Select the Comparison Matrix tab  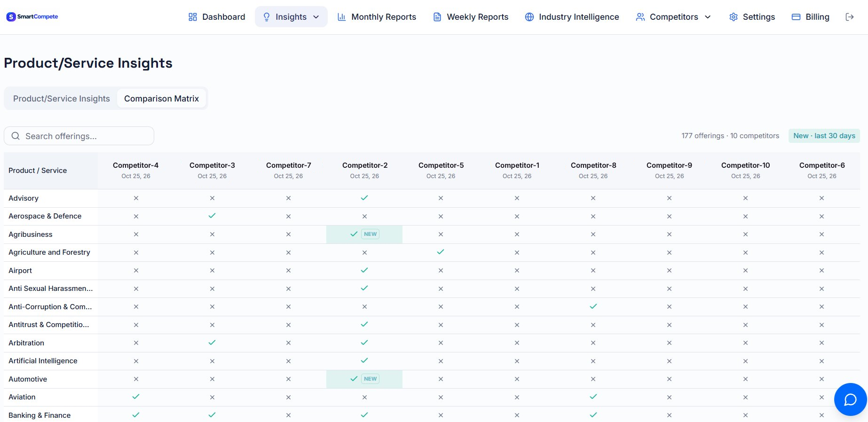pyautogui.click(x=161, y=99)
